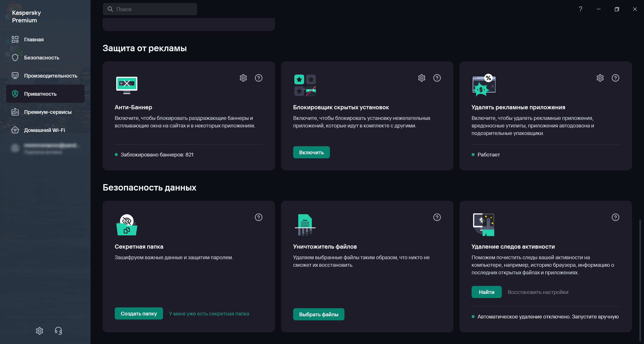The width and height of the screenshot is (644, 344).
Task: Click Создать папку button
Action: pyautogui.click(x=139, y=313)
